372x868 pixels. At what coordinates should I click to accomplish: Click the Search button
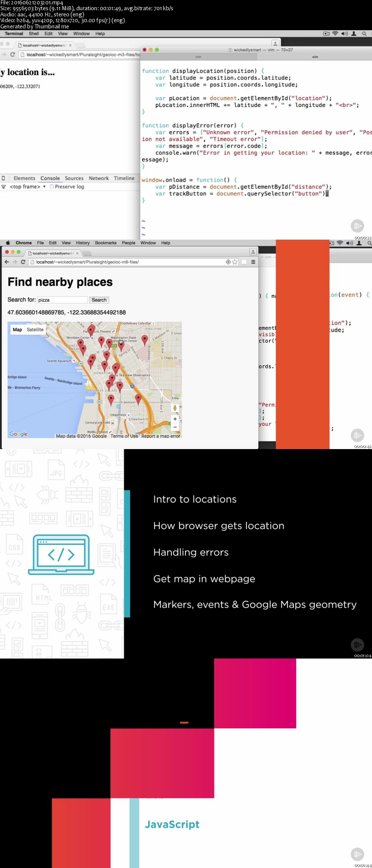pos(99,300)
